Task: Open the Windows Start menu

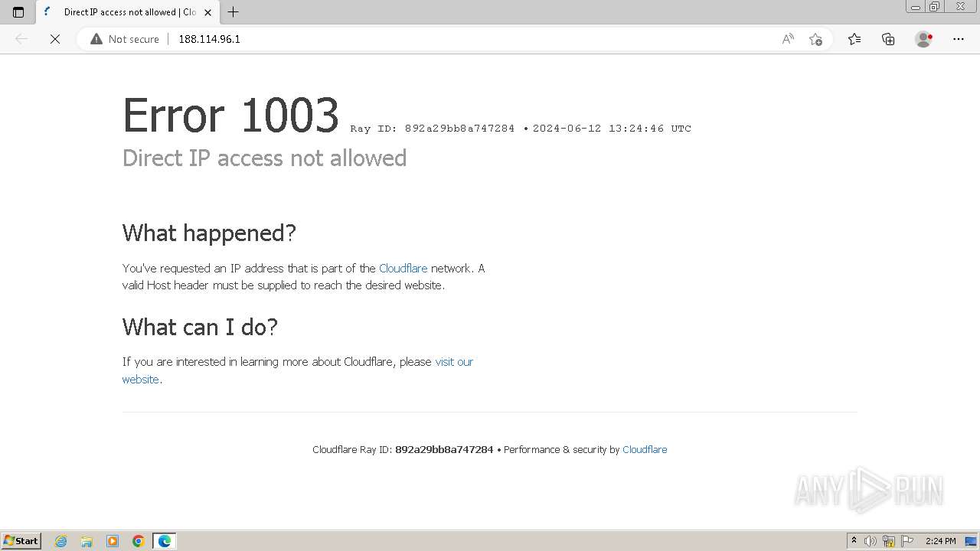Action: [x=21, y=541]
